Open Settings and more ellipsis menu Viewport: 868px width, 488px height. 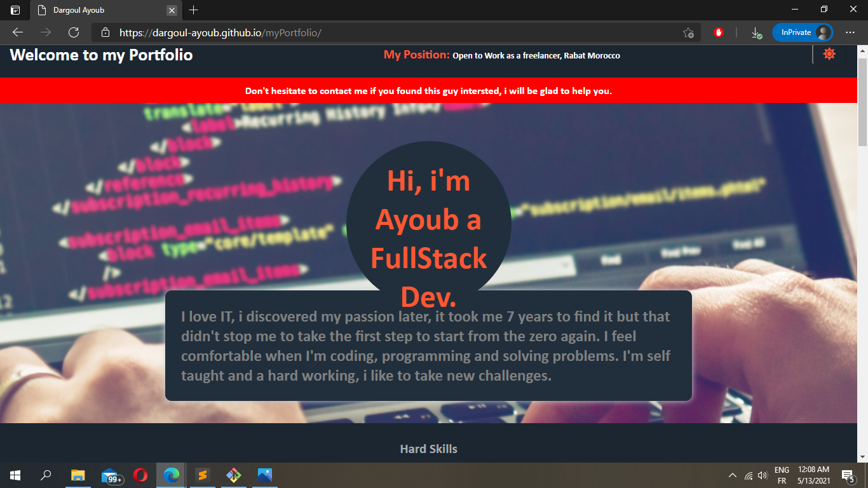click(850, 32)
